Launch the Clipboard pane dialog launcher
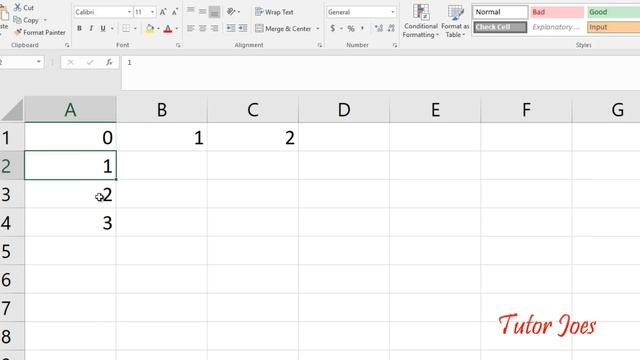Viewport: 640px width, 360px height. (x=67, y=45)
